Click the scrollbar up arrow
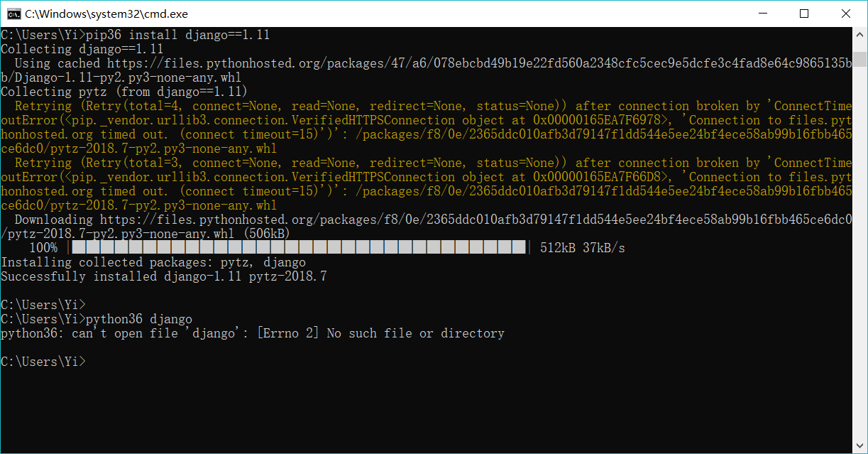This screenshot has height=454, width=868. [x=859, y=34]
